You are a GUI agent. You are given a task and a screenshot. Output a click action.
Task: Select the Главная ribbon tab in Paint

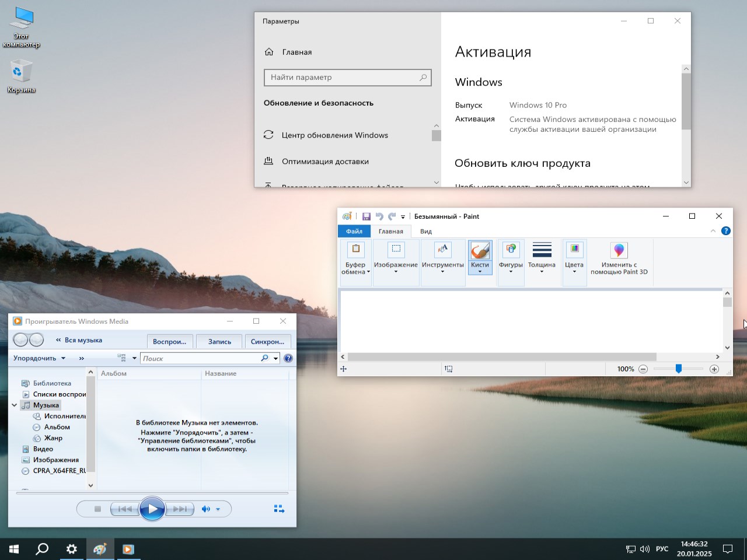(391, 231)
